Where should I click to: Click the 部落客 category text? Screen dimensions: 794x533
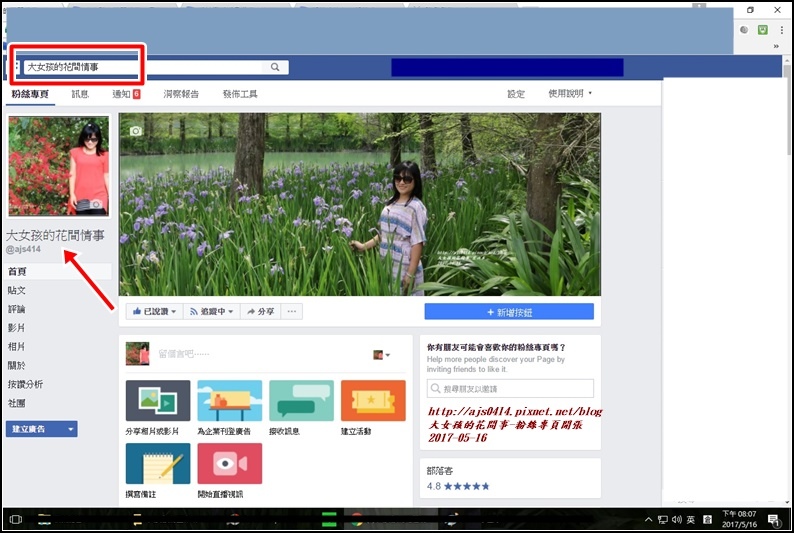(x=440, y=471)
